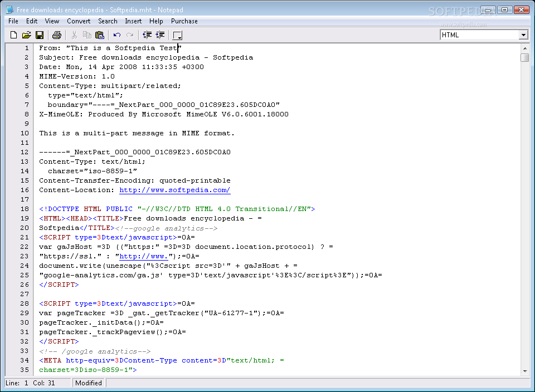The image size is (535, 392).
Task: Click the 'Line: 1 Col: 31' status
Action: coord(30,383)
